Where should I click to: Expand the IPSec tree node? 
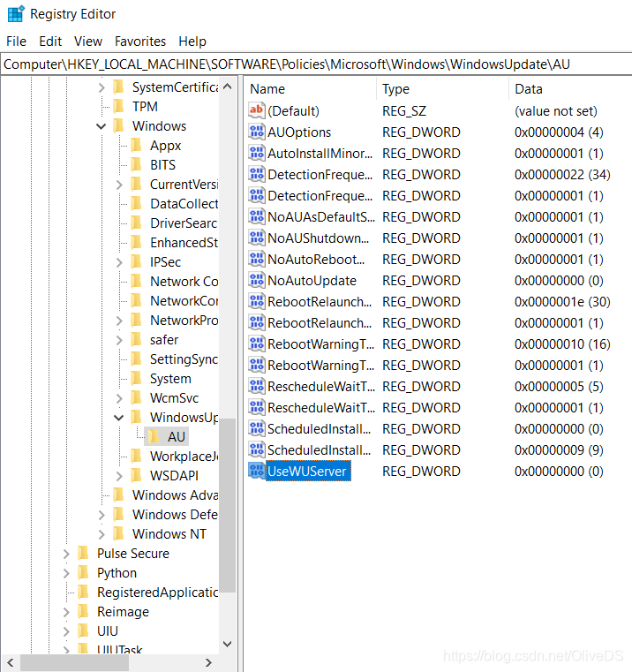click(x=119, y=262)
